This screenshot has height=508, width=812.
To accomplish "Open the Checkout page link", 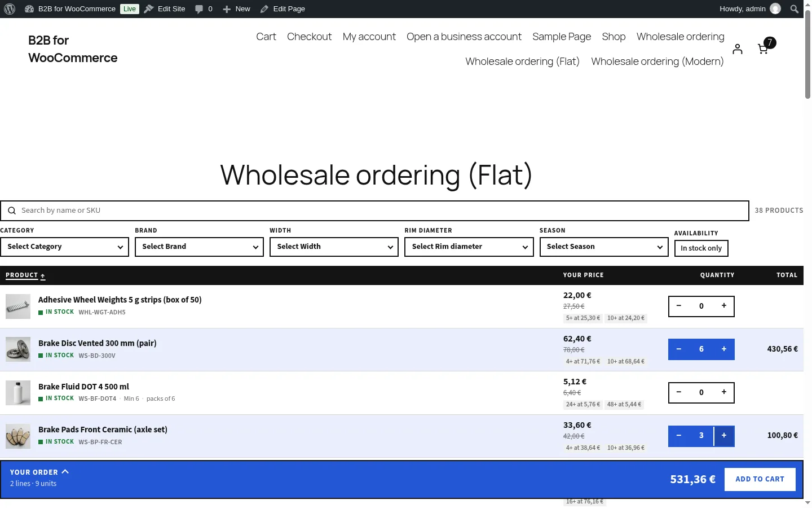I will pos(309,37).
